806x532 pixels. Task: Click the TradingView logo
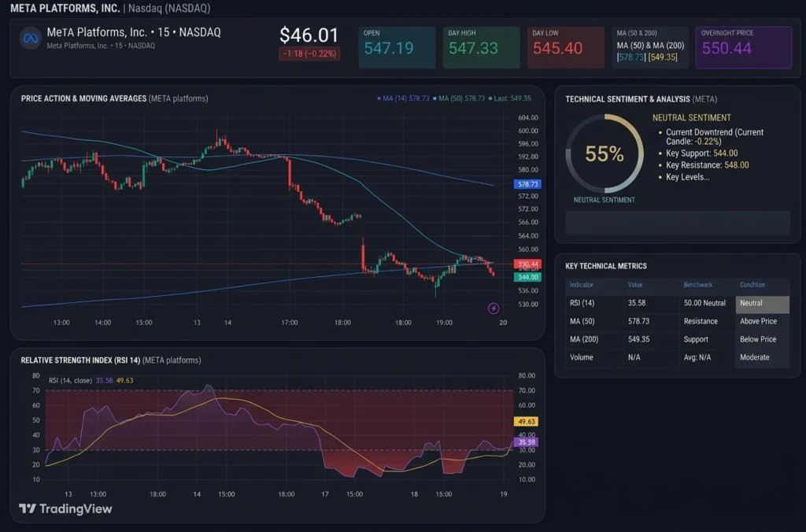click(x=65, y=509)
